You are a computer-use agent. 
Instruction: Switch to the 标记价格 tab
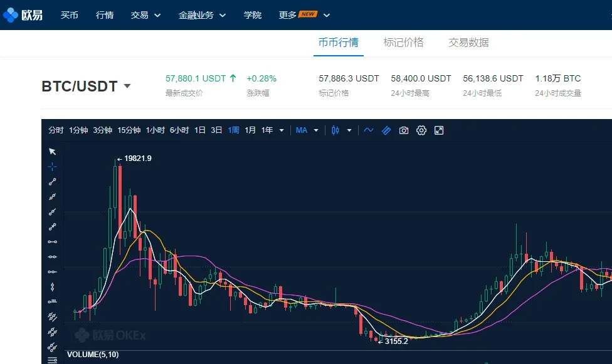click(x=403, y=43)
